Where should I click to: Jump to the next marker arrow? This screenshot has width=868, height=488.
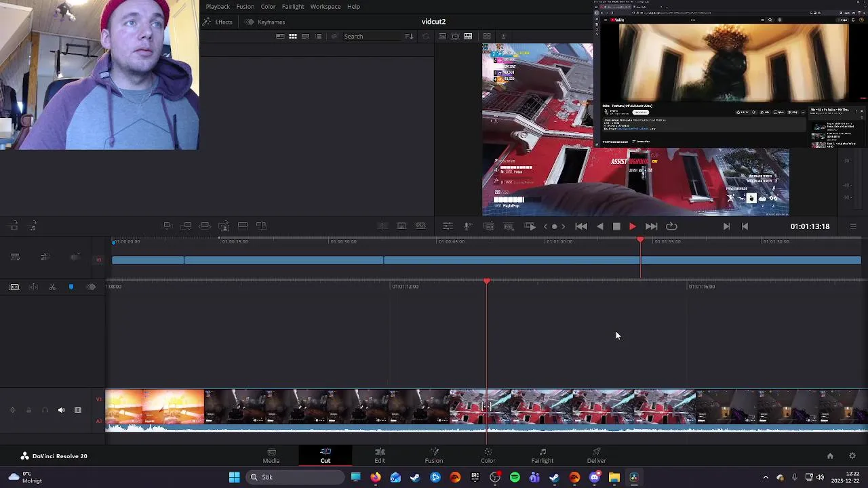coord(563,226)
